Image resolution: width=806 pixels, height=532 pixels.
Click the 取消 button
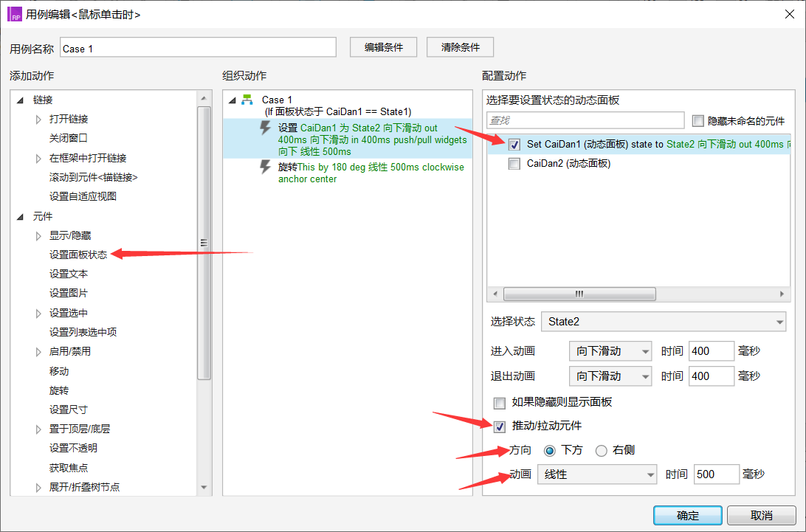761,516
